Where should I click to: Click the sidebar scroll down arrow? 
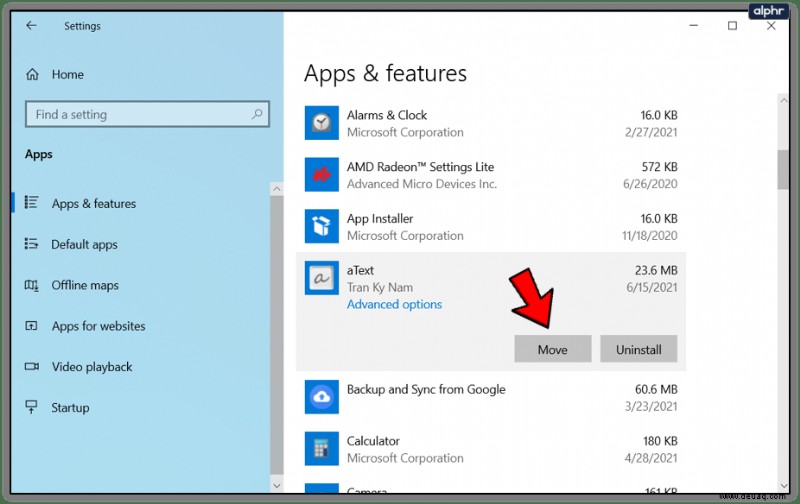pyautogui.click(x=276, y=486)
